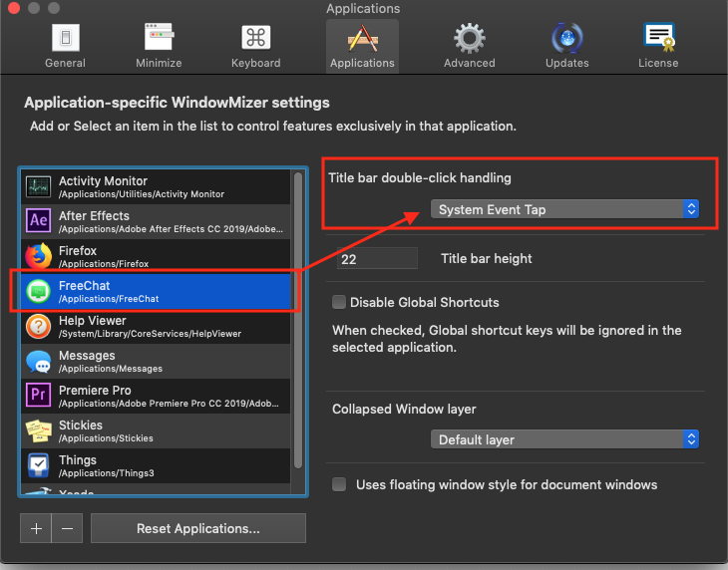Click the FreeChat green icon
This screenshot has width=728, height=570.
(38, 291)
